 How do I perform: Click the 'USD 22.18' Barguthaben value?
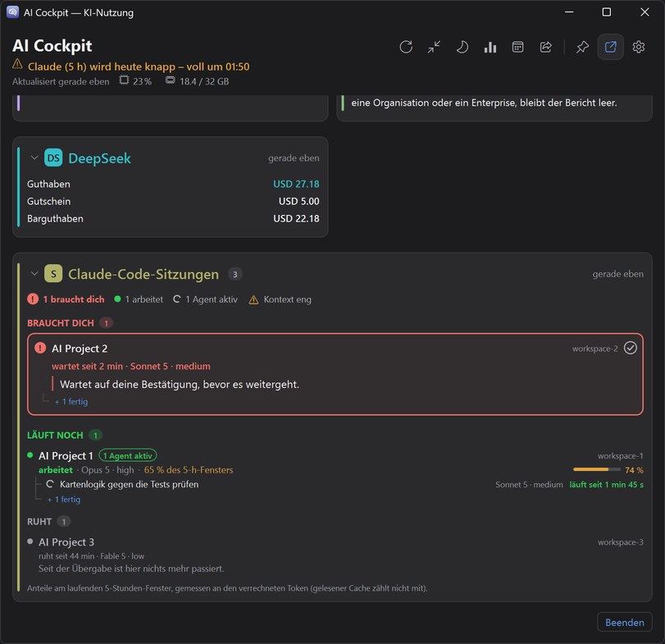point(296,219)
